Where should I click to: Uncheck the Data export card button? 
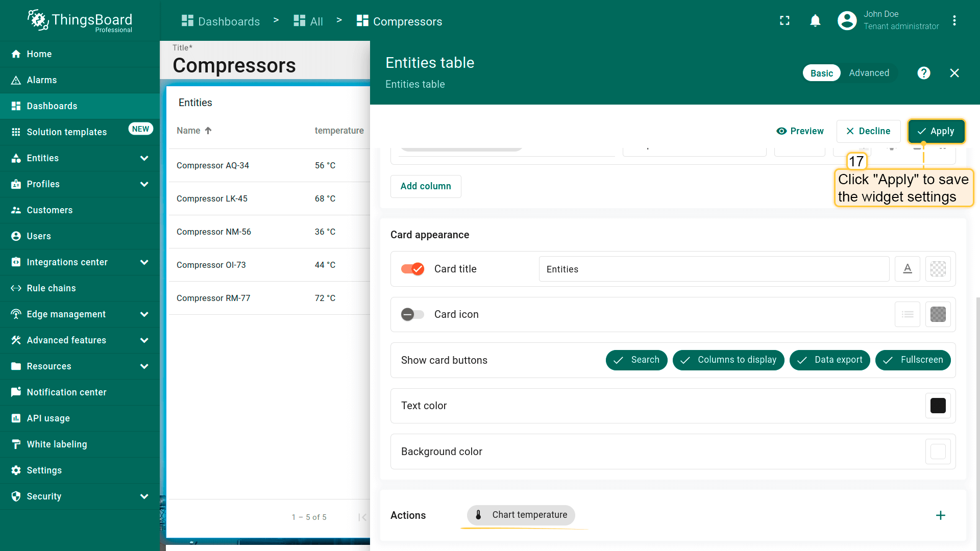point(829,360)
